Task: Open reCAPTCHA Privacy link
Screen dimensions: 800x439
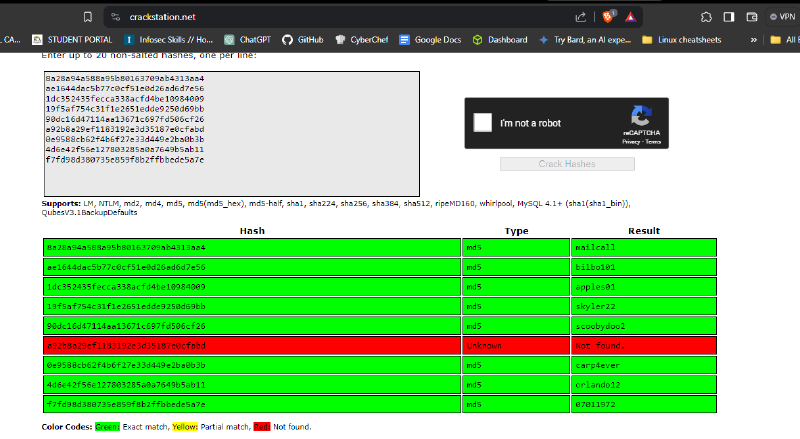Action: 631,142
